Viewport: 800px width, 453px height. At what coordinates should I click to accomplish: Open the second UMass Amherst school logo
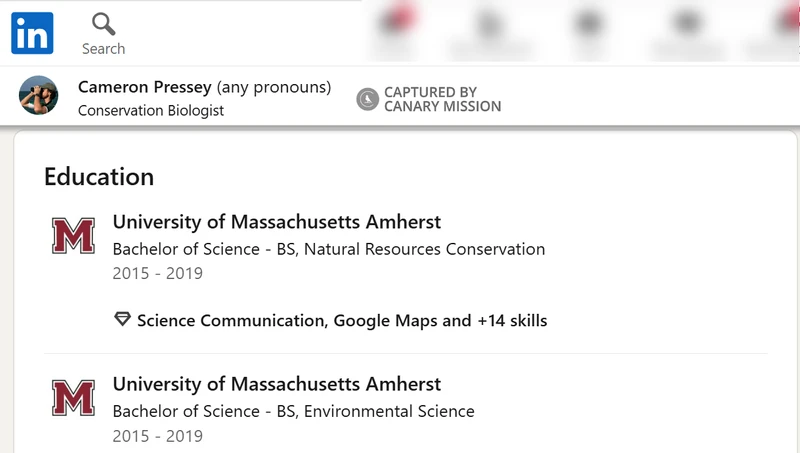click(x=73, y=397)
